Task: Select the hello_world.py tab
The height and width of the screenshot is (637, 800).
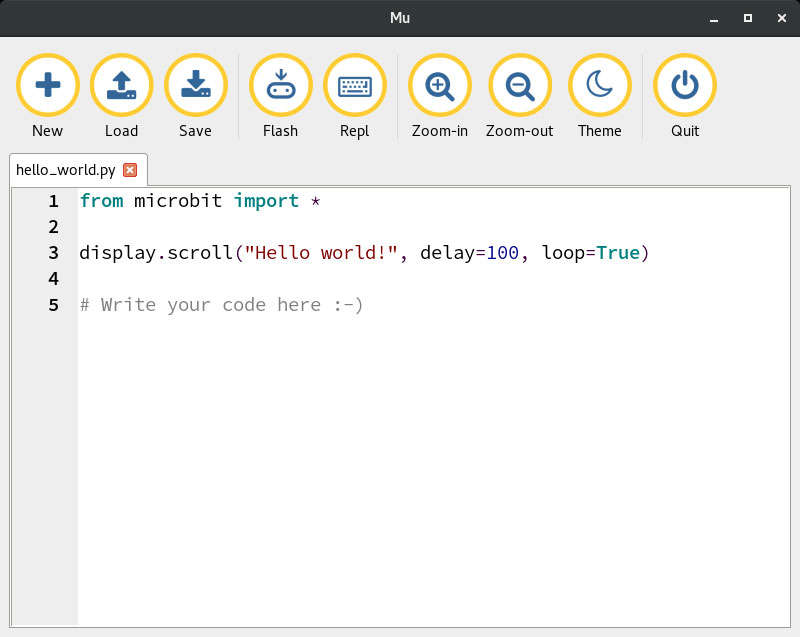Action: pos(66,170)
